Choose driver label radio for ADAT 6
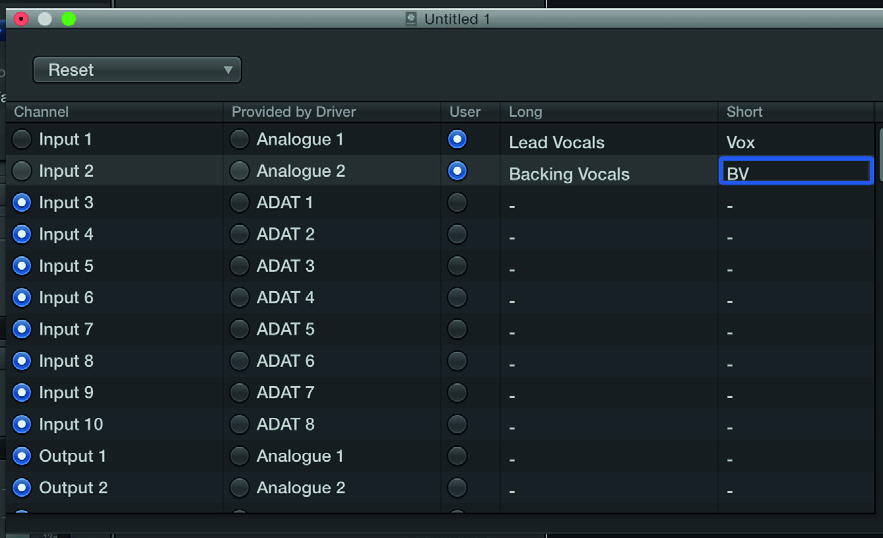The width and height of the screenshot is (883, 538). (x=239, y=361)
